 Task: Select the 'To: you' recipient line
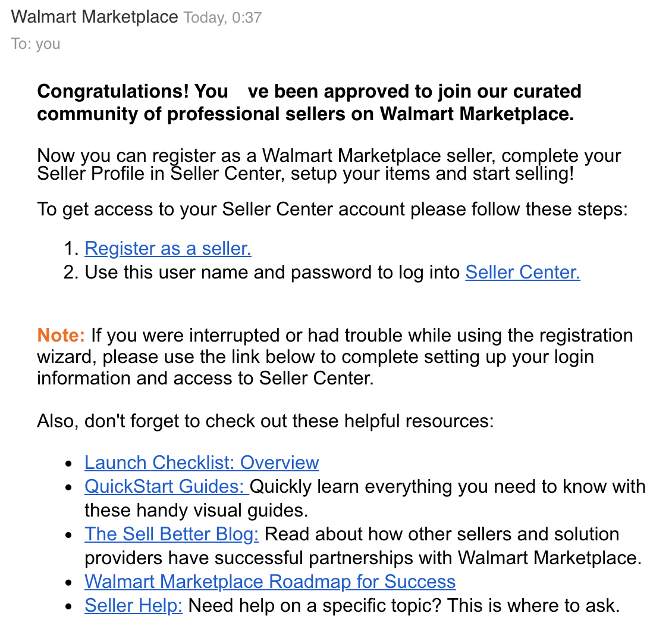click(x=36, y=43)
